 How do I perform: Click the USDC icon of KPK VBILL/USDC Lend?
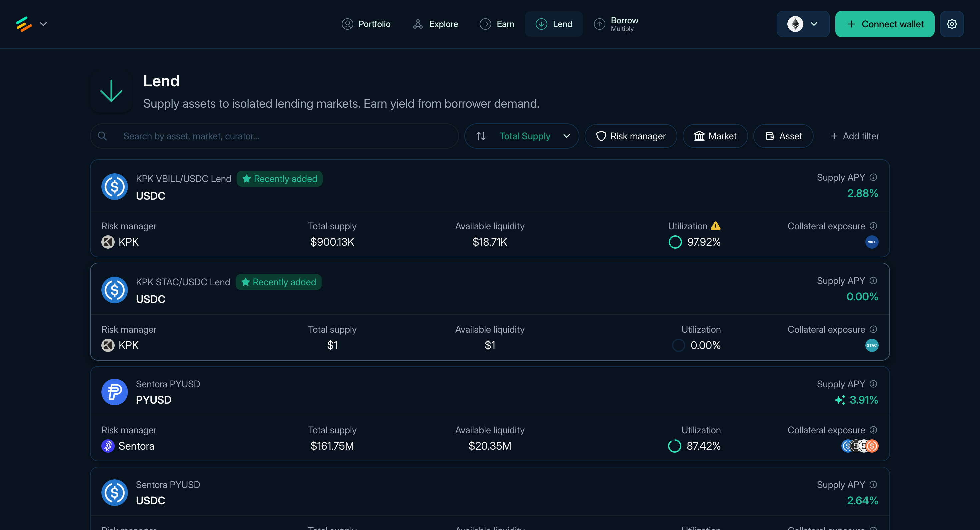pyautogui.click(x=115, y=186)
